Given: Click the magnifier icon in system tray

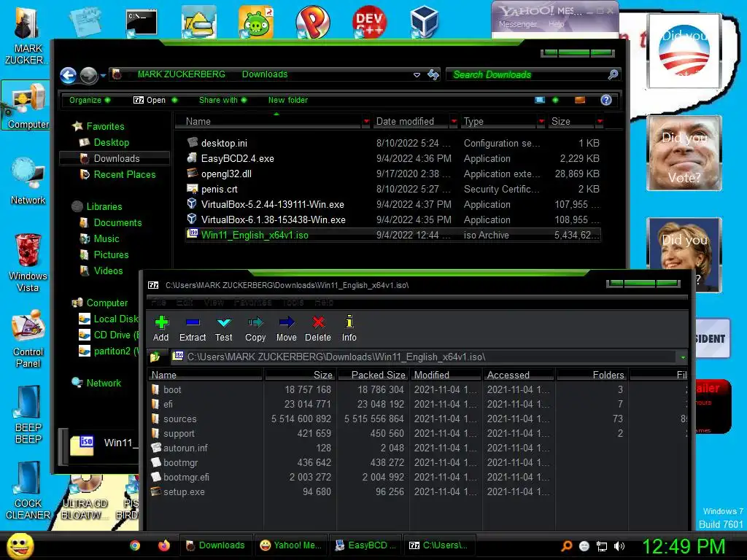Looking at the screenshot, I should pos(566,546).
